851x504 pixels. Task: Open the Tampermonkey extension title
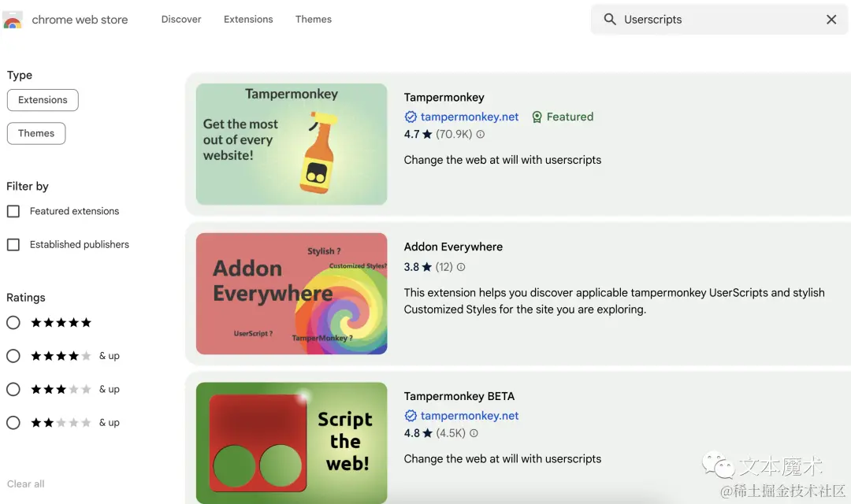point(444,97)
